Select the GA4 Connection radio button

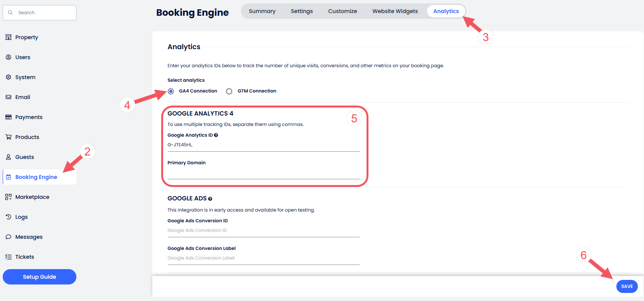coord(171,91)
